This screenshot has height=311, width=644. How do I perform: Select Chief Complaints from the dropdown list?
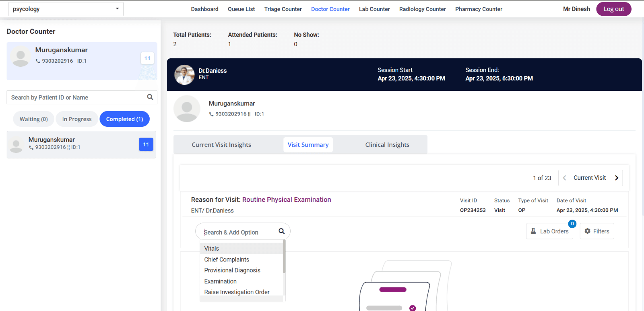point(227,260)
